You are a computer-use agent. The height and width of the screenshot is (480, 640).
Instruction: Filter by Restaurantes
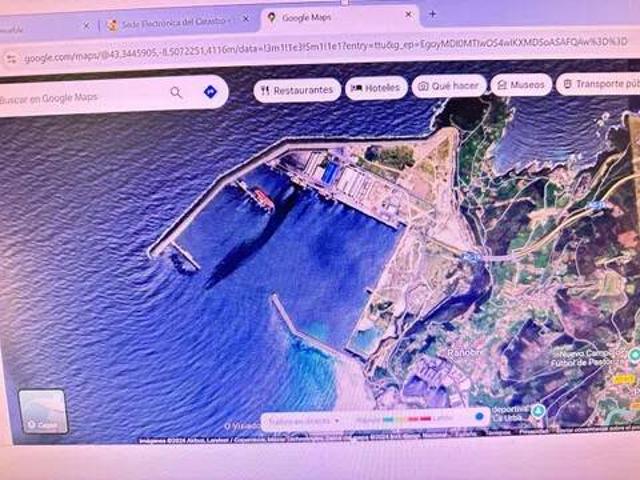click(297, 90)
